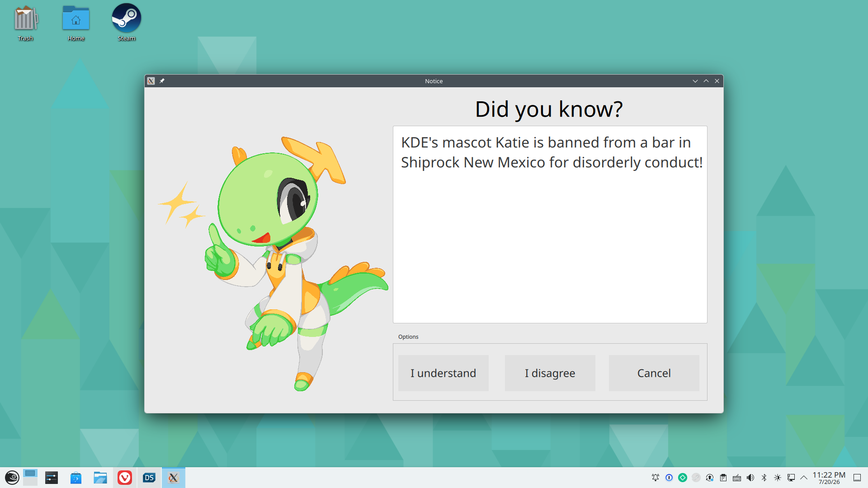Open the clipboard tray icon
Screen dimensions: 868x488
[723, 478]
